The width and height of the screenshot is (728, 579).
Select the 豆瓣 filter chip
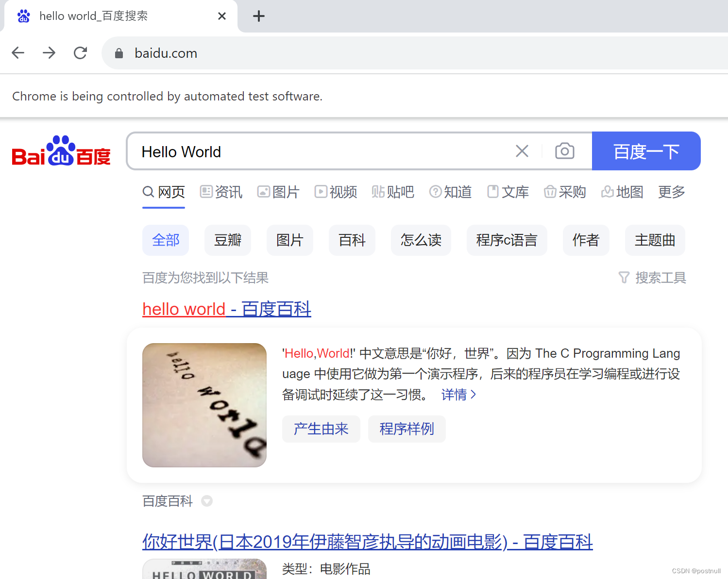pyautogui.click(x=228, y=240)
